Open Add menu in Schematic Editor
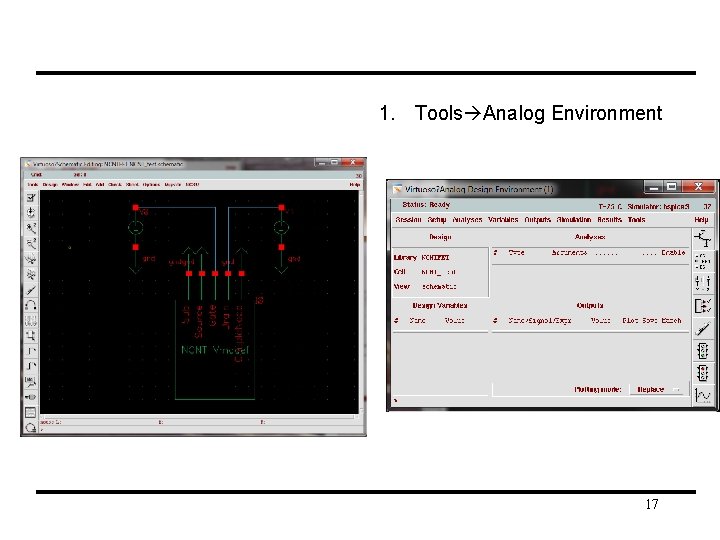Screen dimensions: 720x540 pos(100,185)
